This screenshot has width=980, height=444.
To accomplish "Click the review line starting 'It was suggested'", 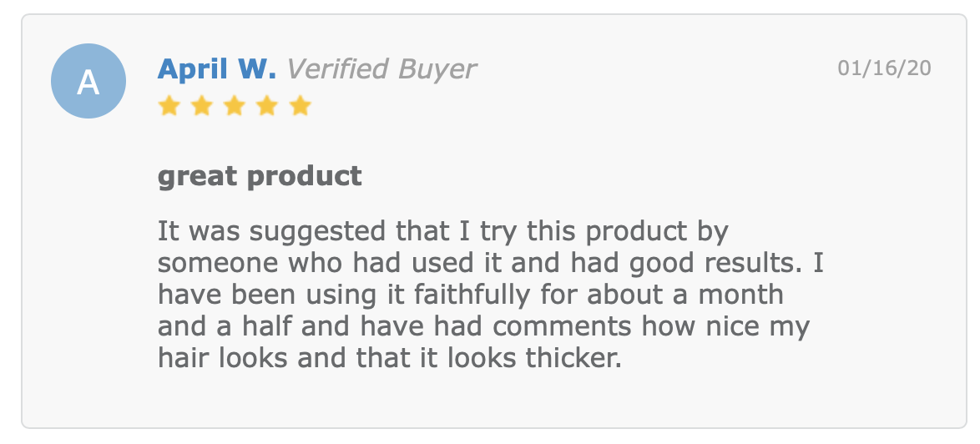I will [x=443, y=232].
